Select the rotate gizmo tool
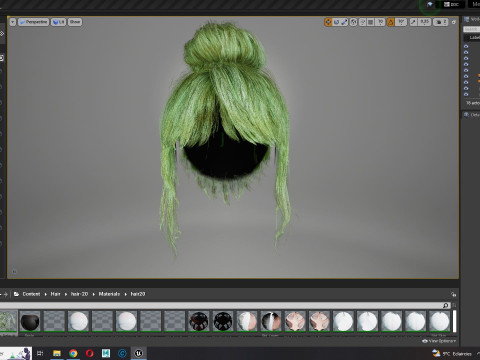 click(x=336, y=22)
